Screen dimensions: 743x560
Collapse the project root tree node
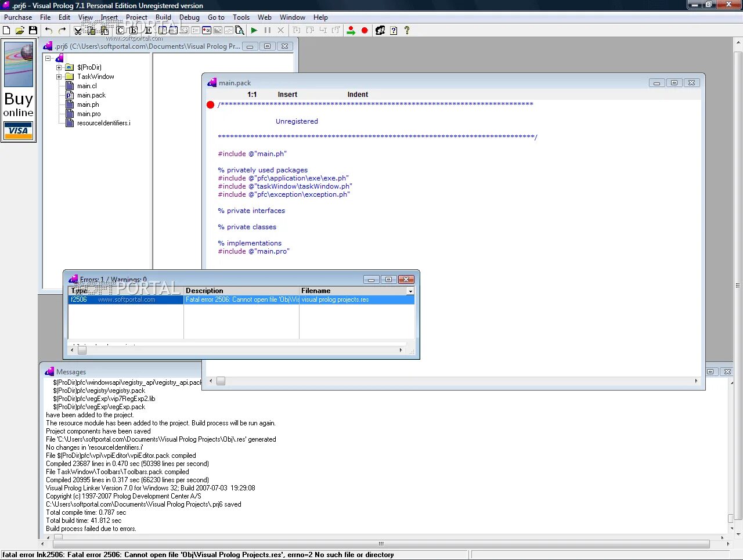click(48, 58)
